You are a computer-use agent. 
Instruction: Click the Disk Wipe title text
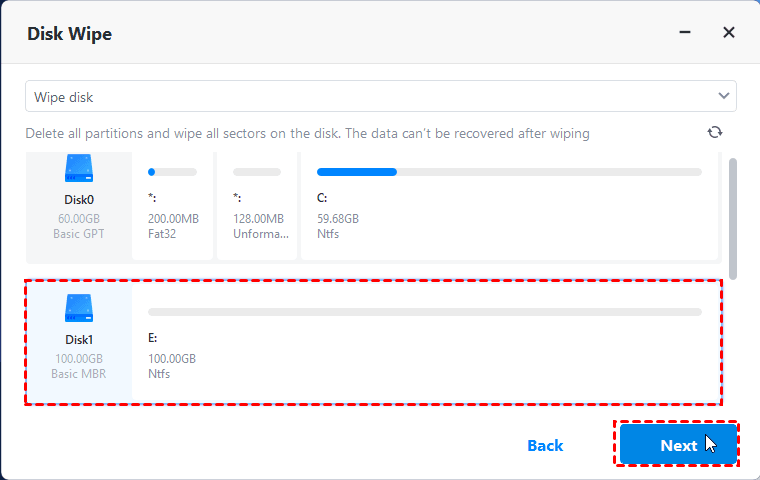point(69,34)
